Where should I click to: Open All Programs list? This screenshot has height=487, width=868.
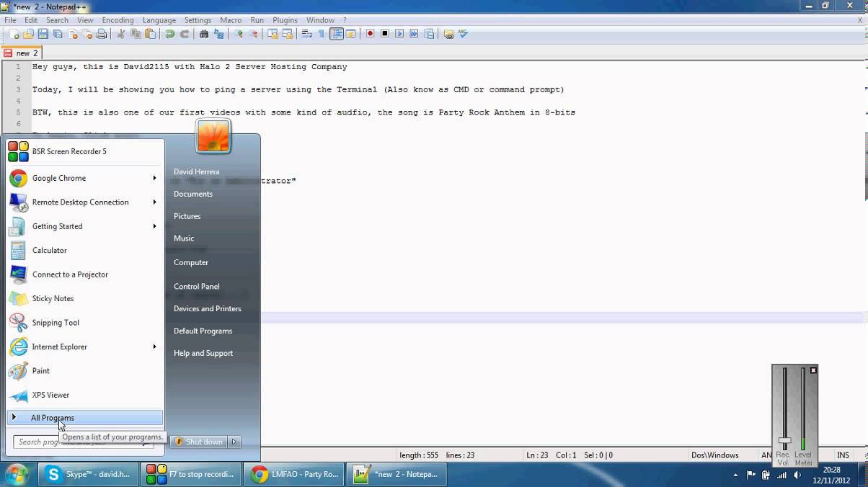[85, 418]
